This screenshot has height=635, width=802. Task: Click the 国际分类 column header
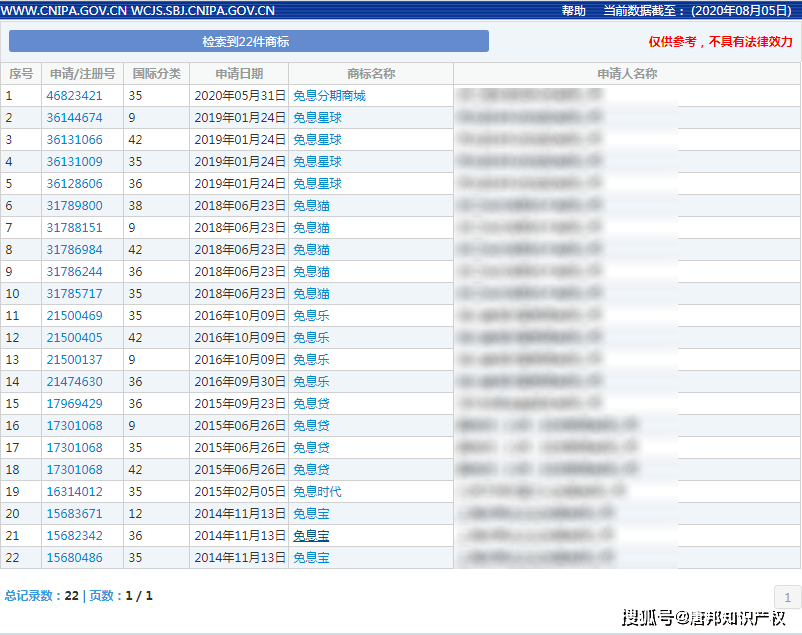(x=157, y=74)
